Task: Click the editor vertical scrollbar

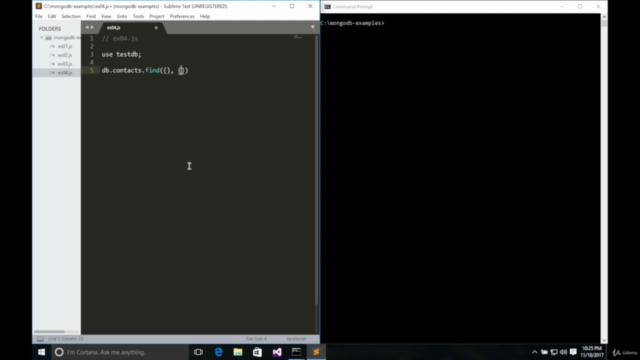Action: click(316, 170)
